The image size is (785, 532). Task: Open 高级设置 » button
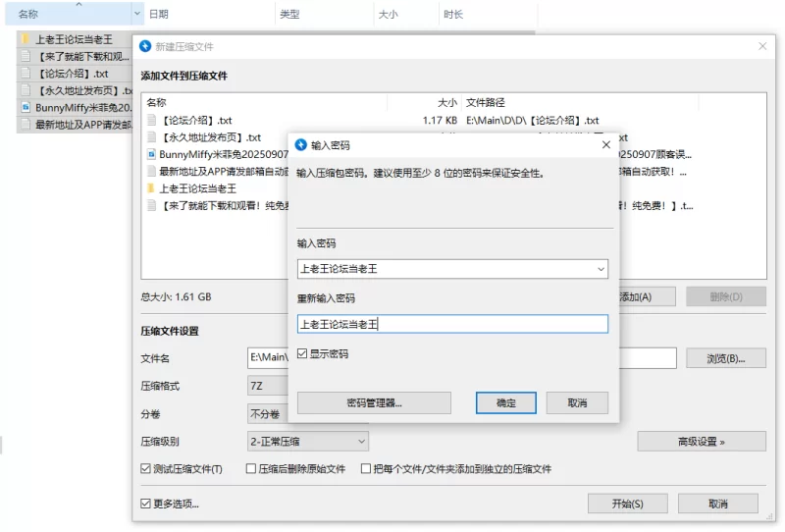tap(702, 442)
